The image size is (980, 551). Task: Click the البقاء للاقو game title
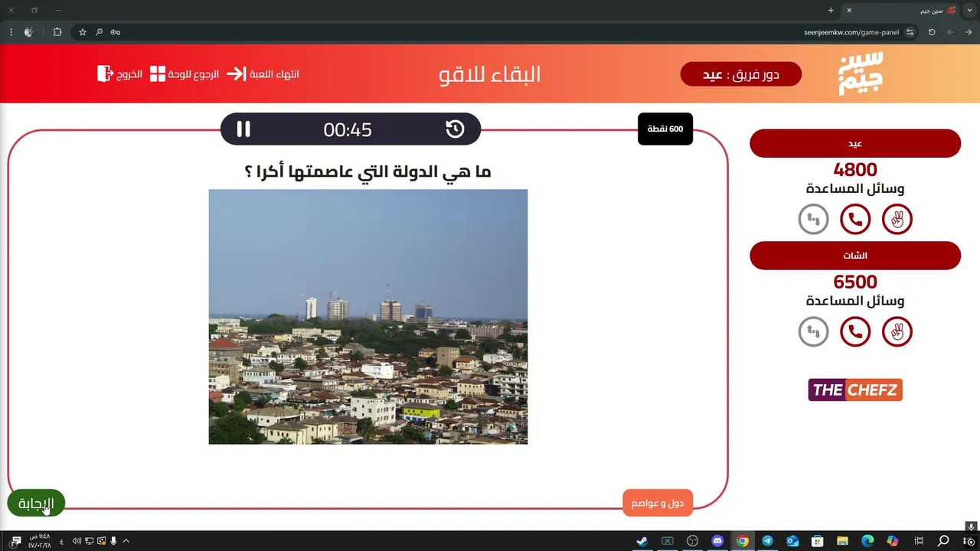point(490,74)
